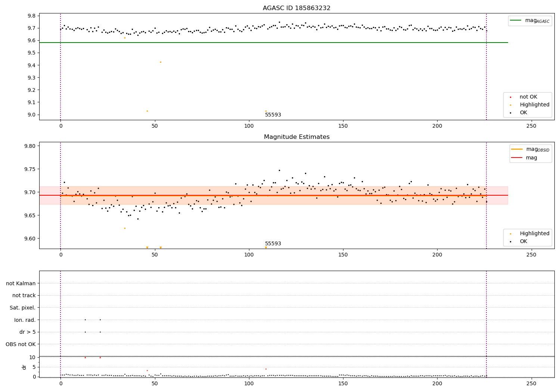560x392 pixels.
Task: Click the 9.4 y-tick in the top plot
Action: pos(31,65)
